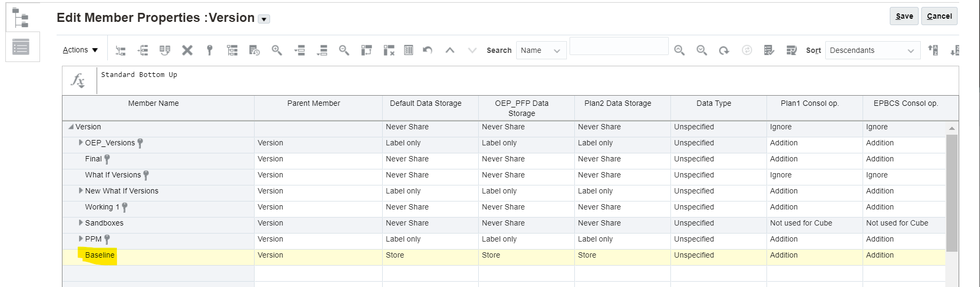The image size is (980, 287).
Task: Select the What If Versions member
Action: click(113, 175)
